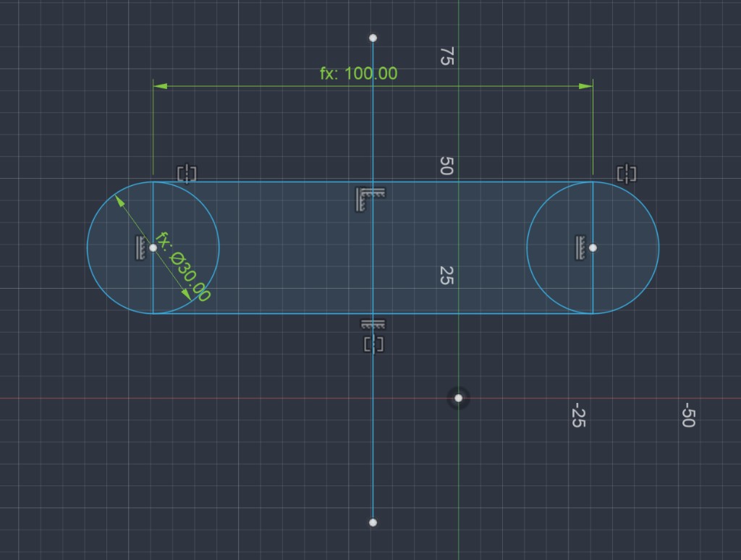Click the grid axis label -50
The width and height of the screenshot is (741, 560).
pyautogui.click(x=688, y=415)
